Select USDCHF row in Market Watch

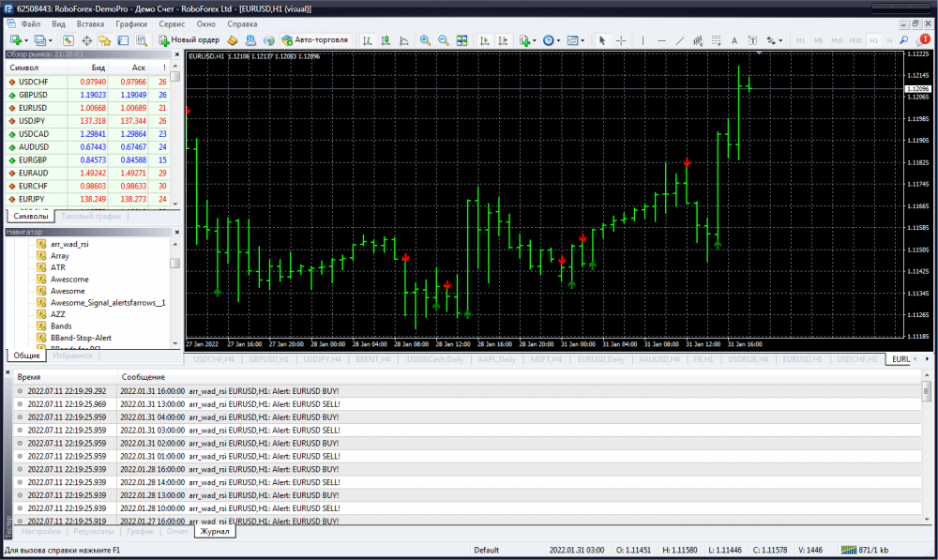tap(87, 82)
